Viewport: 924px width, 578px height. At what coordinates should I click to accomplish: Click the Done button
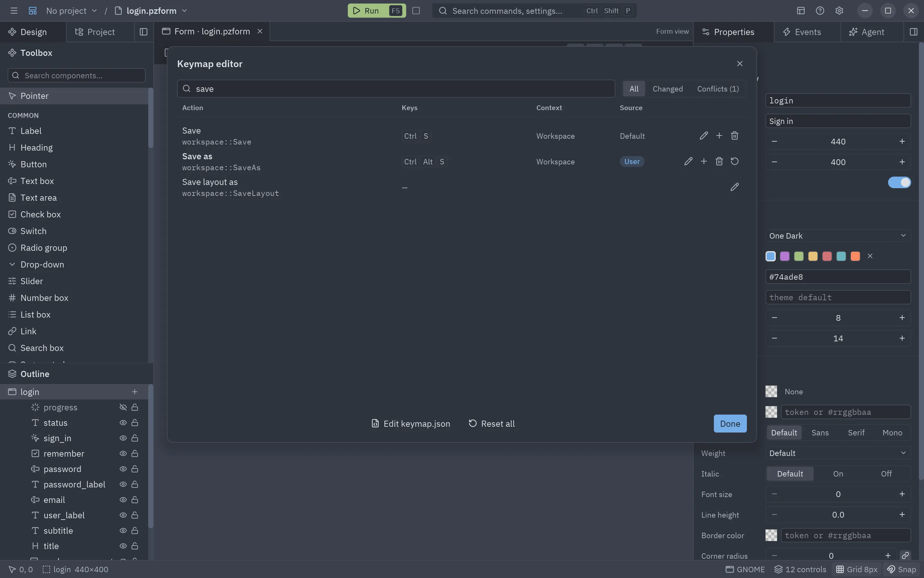(730, 424)
